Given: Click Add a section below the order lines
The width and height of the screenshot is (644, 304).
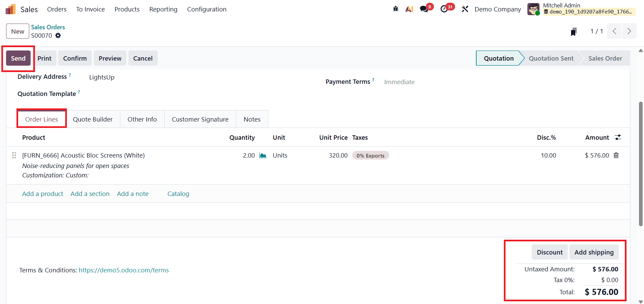Looking at the screenshot, I should (x=90, y=194).
